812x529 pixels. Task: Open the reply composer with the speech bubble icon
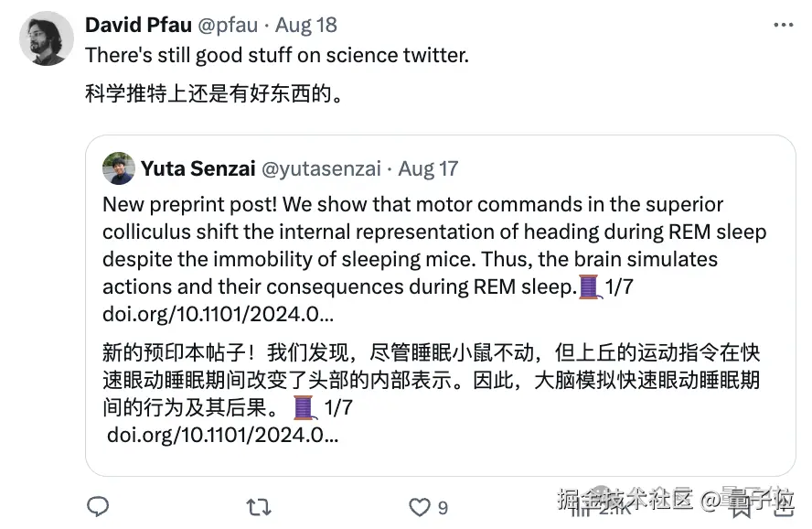click(x=98, y=506)
